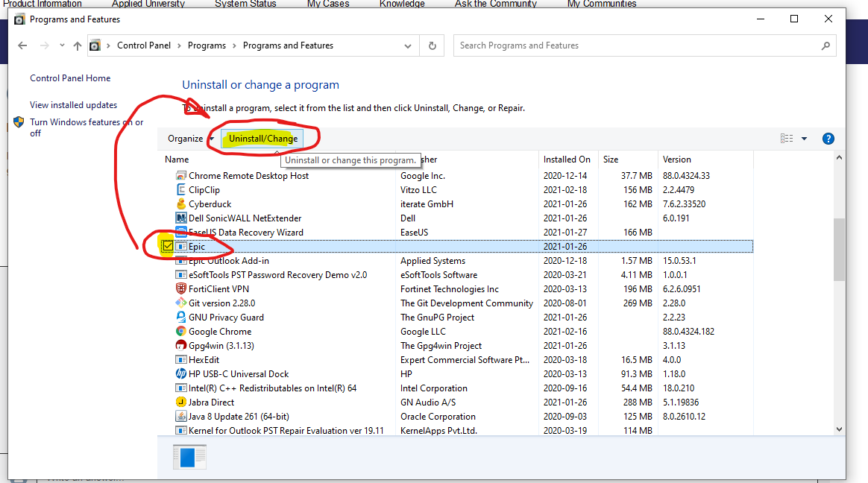Go up one level with Up arrow
Screen dimensions: 868x483
(x=78, y=45)
